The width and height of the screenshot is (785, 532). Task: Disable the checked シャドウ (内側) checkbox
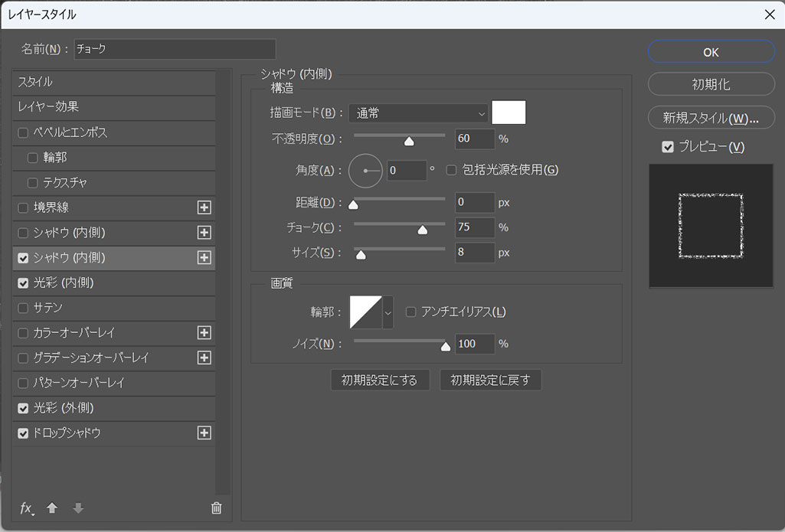(x=23, y=258)
